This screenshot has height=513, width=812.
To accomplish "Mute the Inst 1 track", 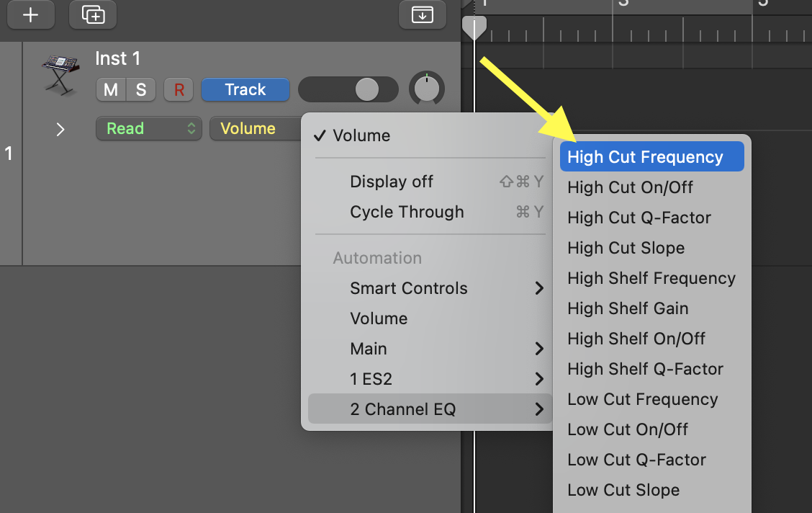I will click(x=111, y=89).
